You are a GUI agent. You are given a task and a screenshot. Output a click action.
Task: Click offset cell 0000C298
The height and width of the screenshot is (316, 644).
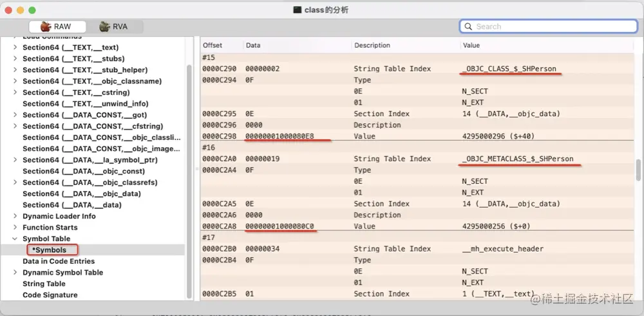tap(219, 136)
